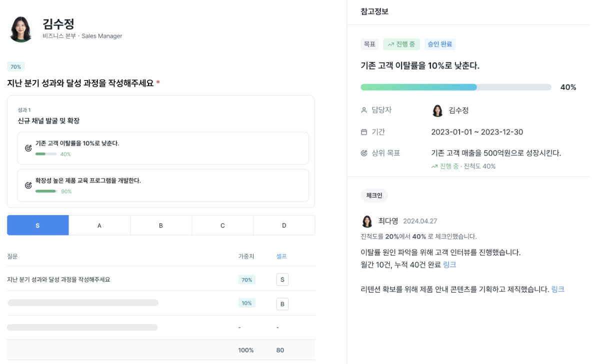
Task: Click the target icon next to 상위 목표
Action: point(364,153)
